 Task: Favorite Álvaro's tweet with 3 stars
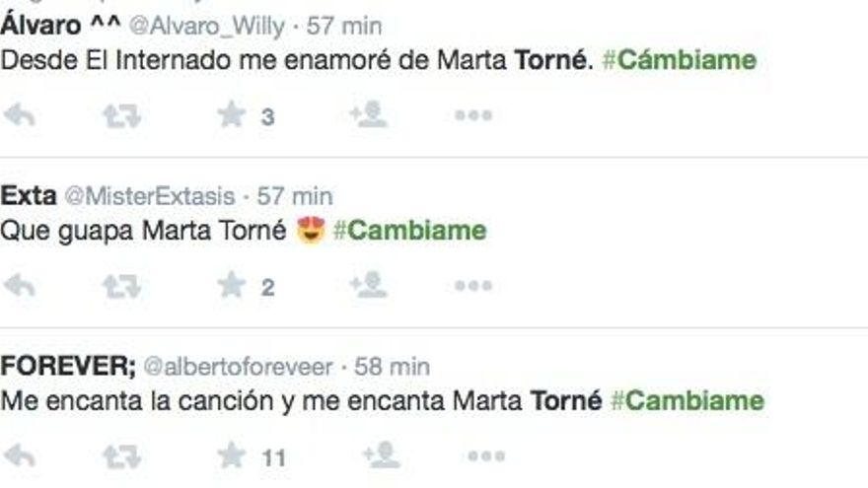(x=232, y=116)
